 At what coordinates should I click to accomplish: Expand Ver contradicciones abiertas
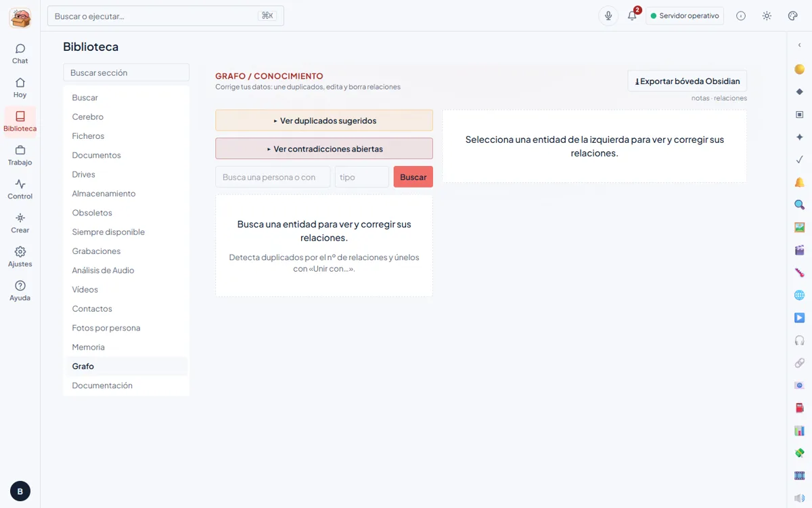pyautogui.click(x=324, y=149)
